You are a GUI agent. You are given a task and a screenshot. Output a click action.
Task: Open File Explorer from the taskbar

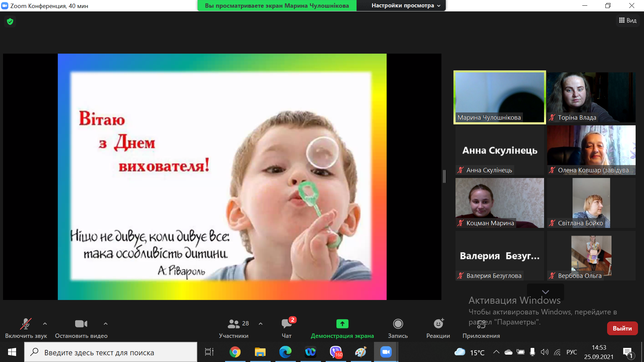[260, 352]
